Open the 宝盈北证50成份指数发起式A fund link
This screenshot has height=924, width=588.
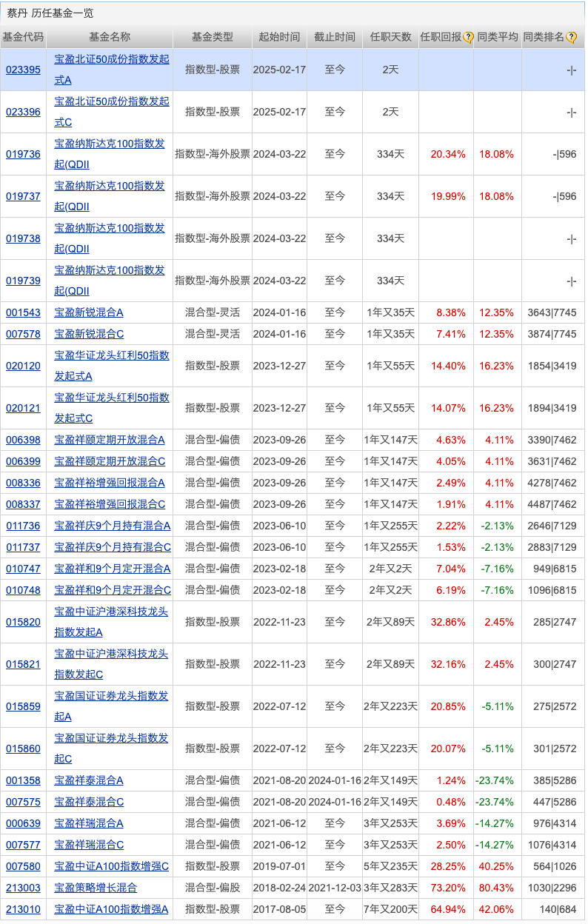112,69
